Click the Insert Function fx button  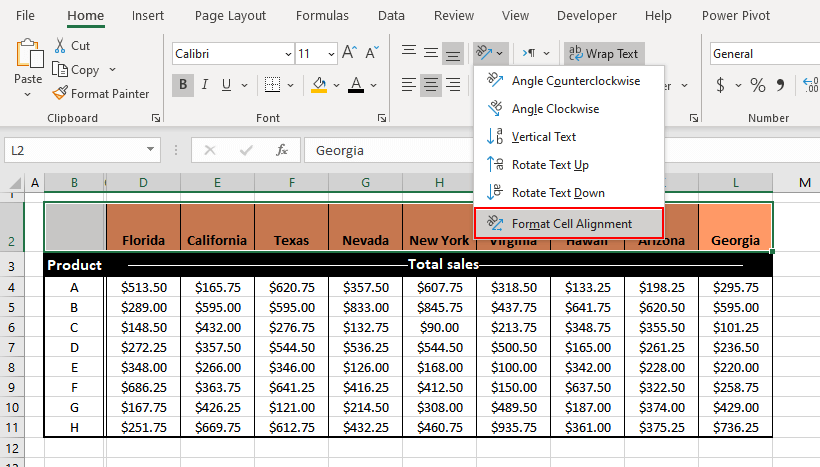point(282,150)
